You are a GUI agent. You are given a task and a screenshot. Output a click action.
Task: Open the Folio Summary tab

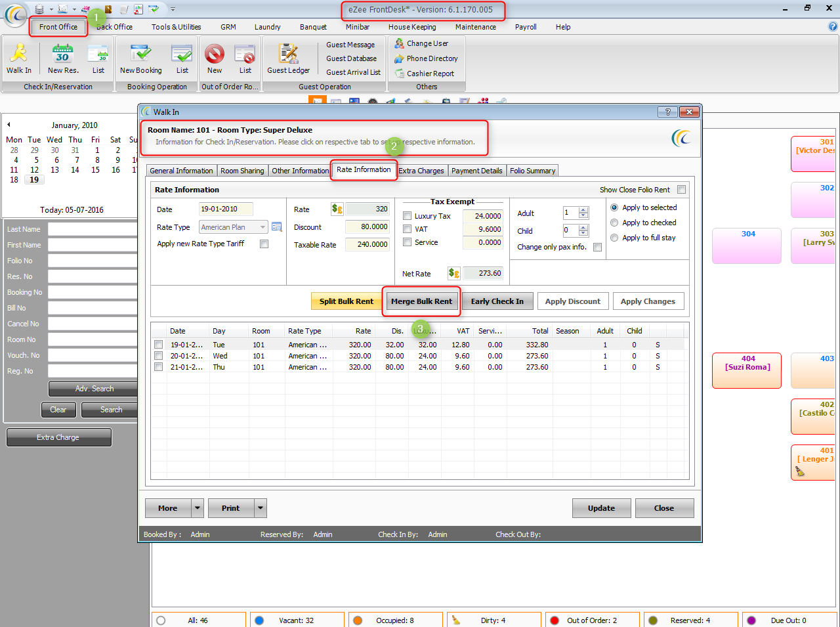pyautogui.click(x=533, y=171)
